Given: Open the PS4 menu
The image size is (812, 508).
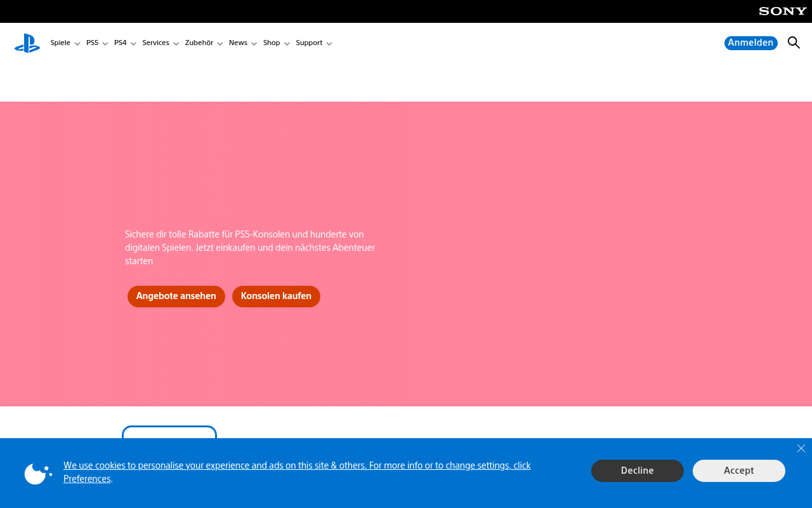Looking at the screenshot, I should (126, 43).
